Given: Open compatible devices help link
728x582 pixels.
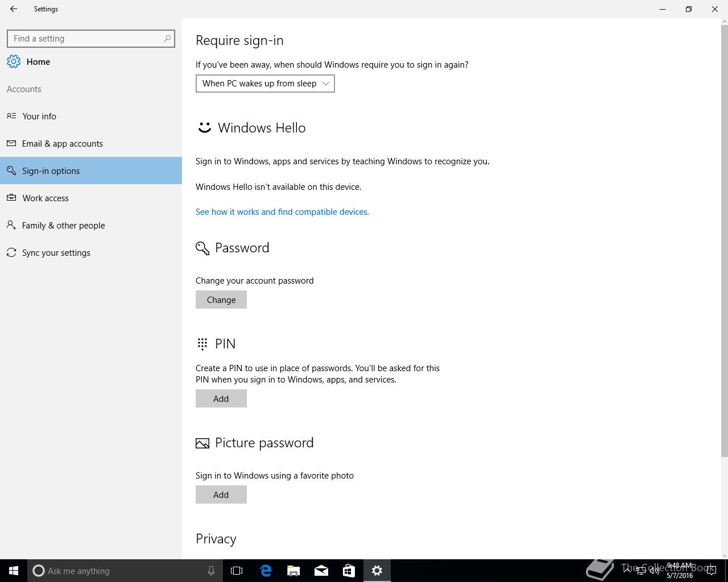Looking at the screenshot, I should (282, 212).
